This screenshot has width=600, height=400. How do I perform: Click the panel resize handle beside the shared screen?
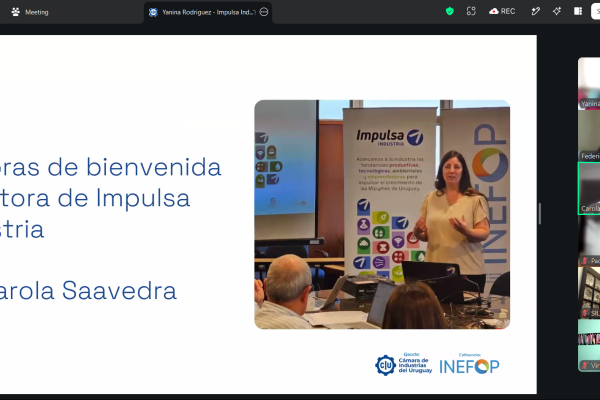(x=540, y=214)
